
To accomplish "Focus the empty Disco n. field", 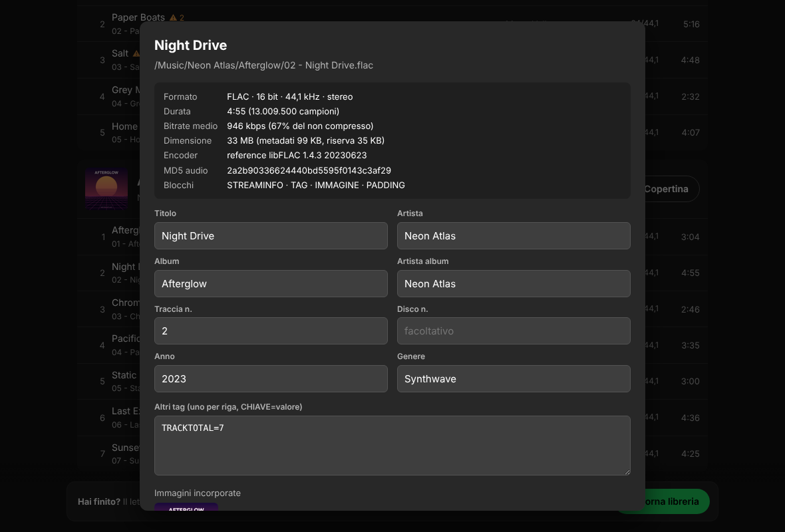I will 514,331.
